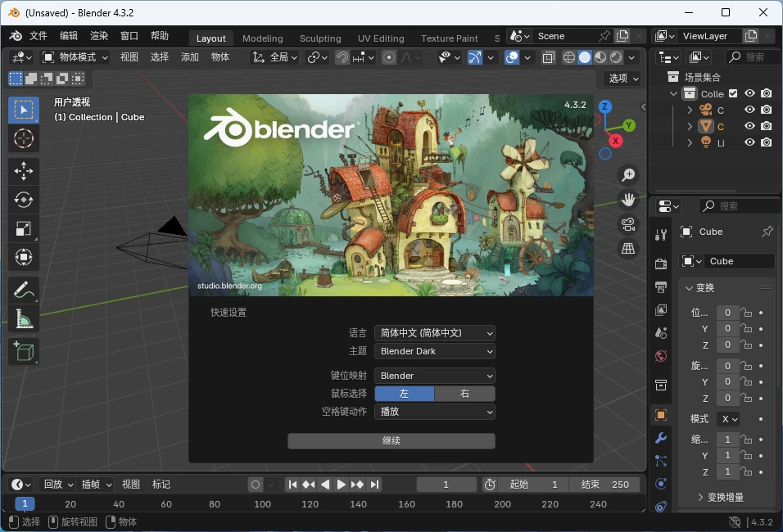The width and height of the screenshot is (783, 532).
Task: Select the Cursor tool in left toolbar
Action: (x=24, y=139)
